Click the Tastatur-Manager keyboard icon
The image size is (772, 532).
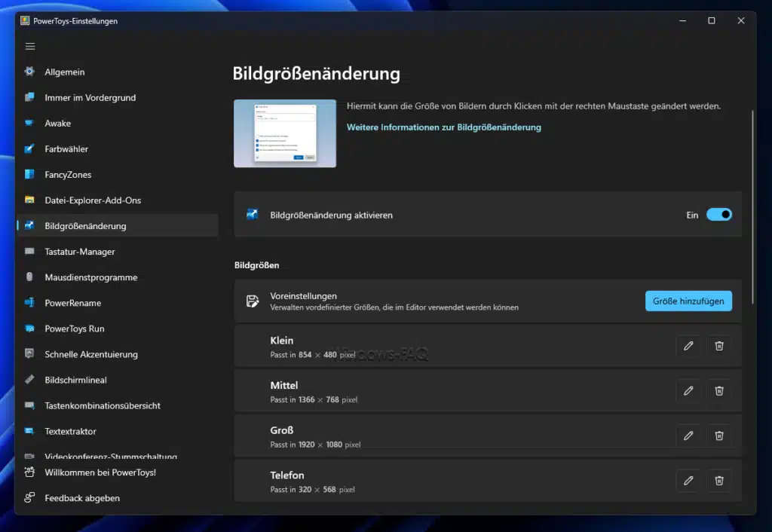pyautogui.click(x=29, y=251)
